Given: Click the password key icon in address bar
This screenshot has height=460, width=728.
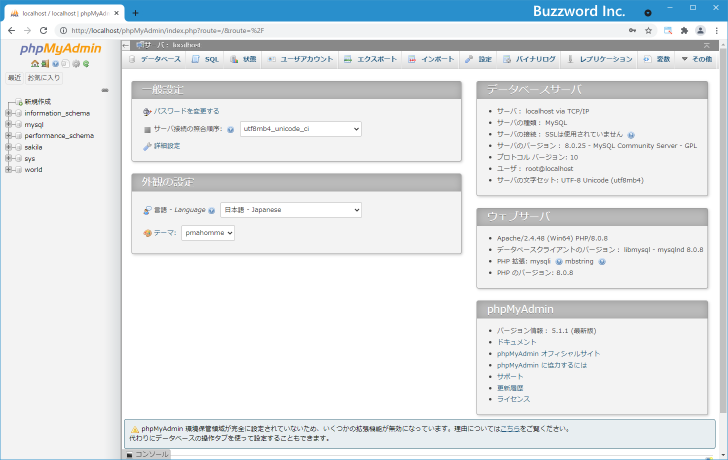Looking at the screenshot, I should tap(632, 31).
